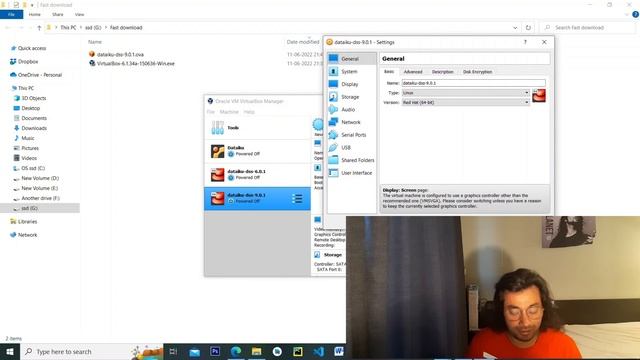The image size is (640, 360).
Task: Open File Explorer from the taskbar
Action: click(x=256, y=351)
